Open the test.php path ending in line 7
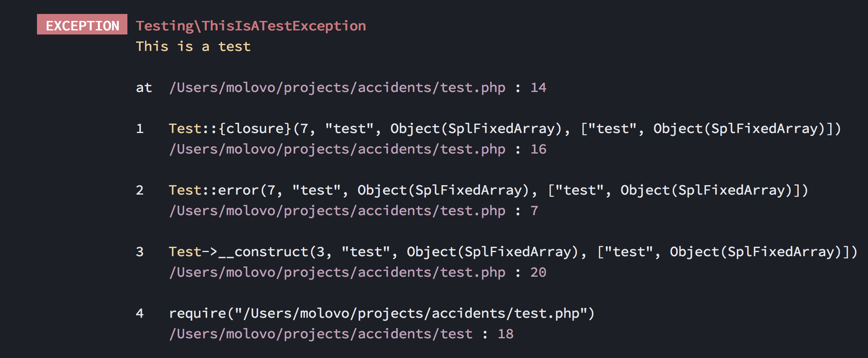This screenshot has height=358, width=868. click(x=337, y=211)
